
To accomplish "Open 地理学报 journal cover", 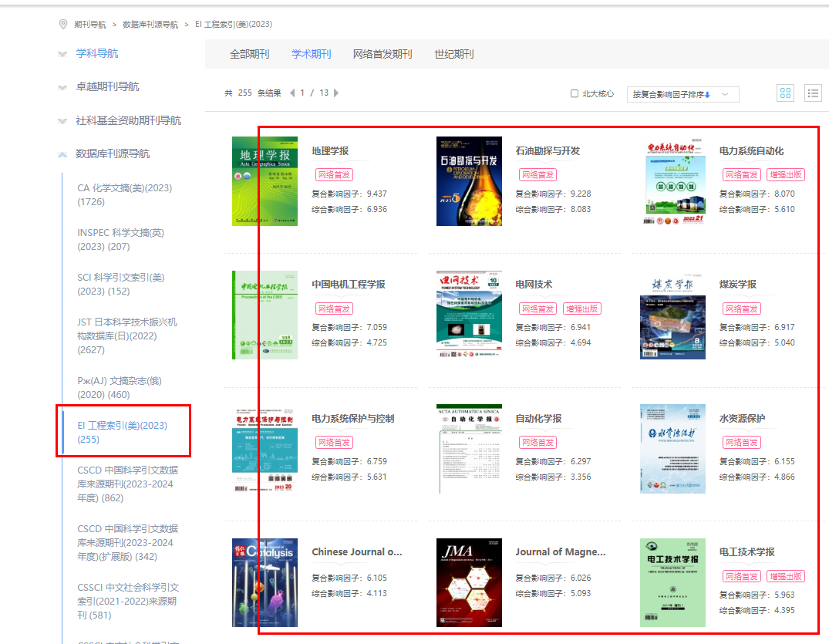I will (265, 181).
